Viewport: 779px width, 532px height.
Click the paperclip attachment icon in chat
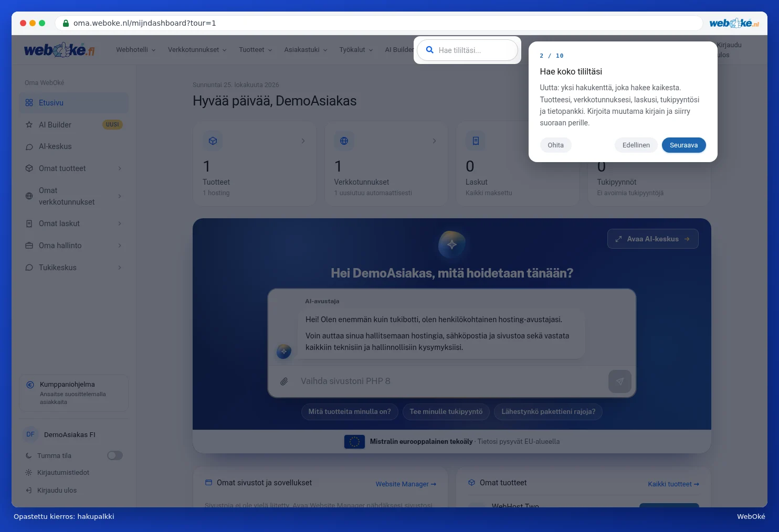coord(283,381)
